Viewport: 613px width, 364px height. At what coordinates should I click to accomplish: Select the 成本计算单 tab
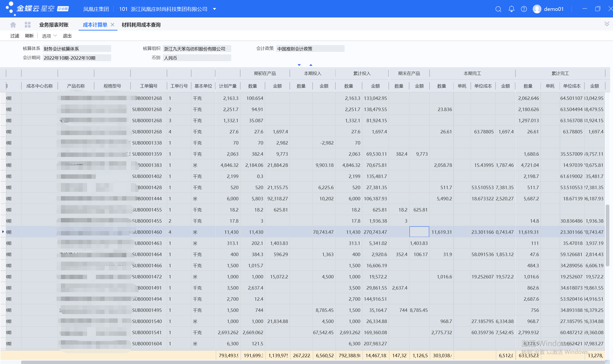coord(95,25)
